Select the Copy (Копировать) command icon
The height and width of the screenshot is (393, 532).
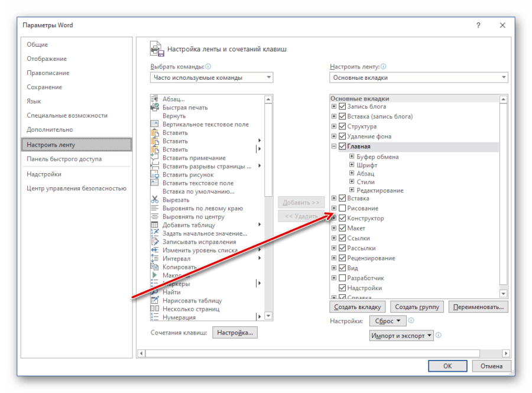click(x=155, y=267)
